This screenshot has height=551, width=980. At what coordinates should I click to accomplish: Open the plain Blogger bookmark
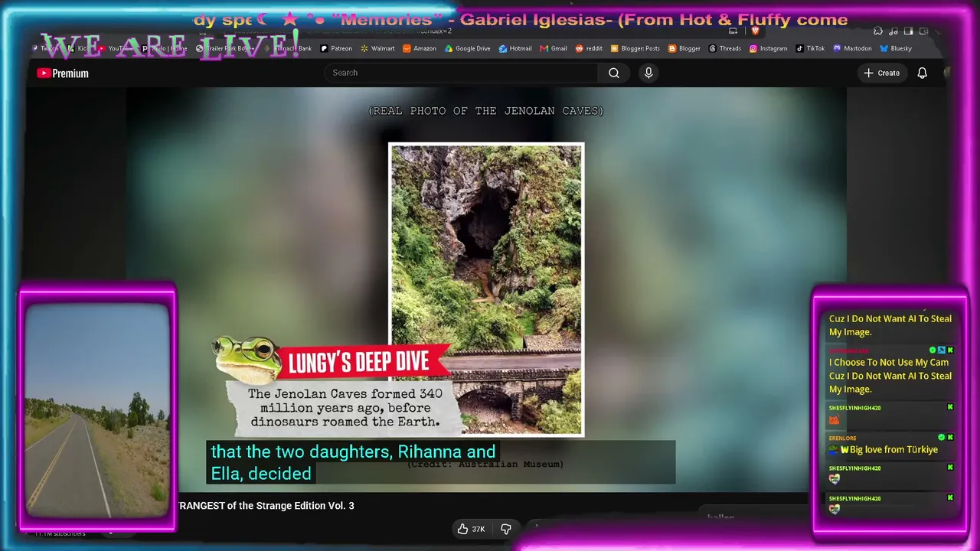pos(684,48)
